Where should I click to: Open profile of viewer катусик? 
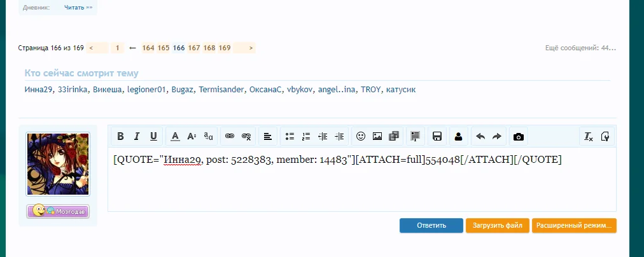point(400,90)
